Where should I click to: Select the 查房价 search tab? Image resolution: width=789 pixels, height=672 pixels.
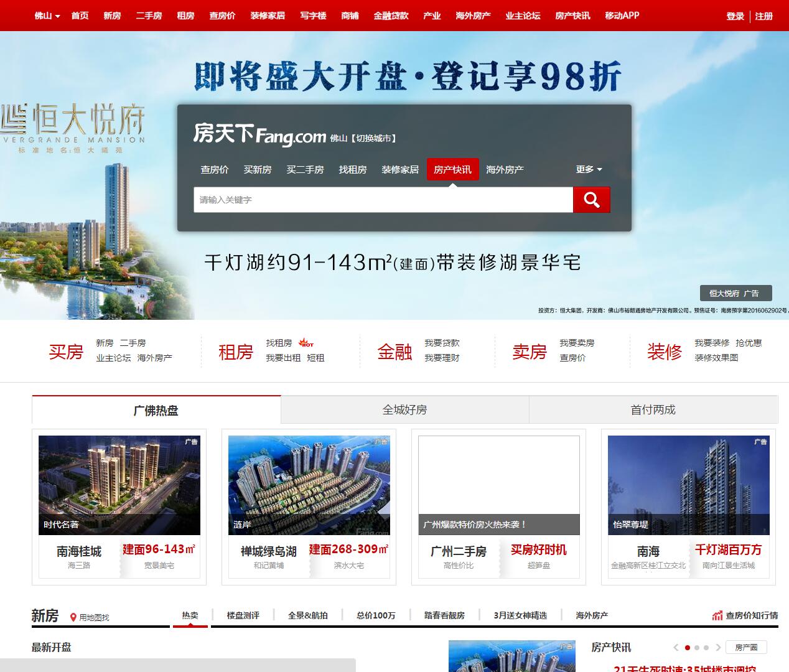click(214, 169)
